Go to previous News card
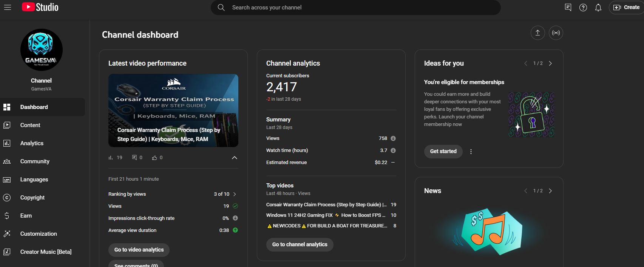Viewport: 644px width, 267px height. click(525, 191)
